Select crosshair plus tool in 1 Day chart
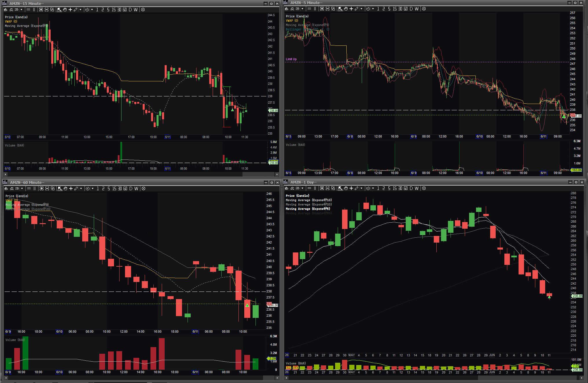This screenshot has height=383, width=588. click(351, 188)
